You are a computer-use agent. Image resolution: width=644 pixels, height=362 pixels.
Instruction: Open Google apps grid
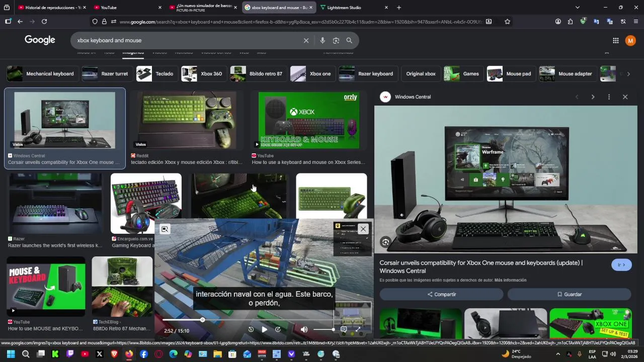[615, 41]
